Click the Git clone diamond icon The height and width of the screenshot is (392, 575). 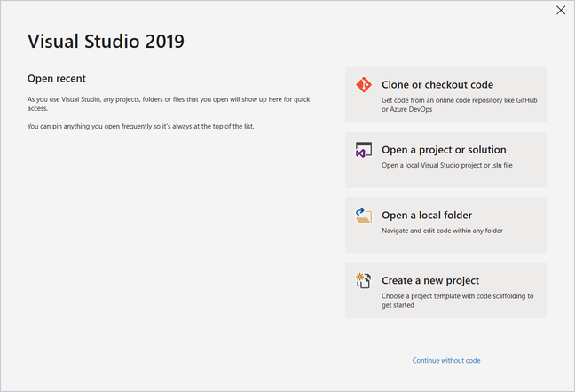pos(364,84)
